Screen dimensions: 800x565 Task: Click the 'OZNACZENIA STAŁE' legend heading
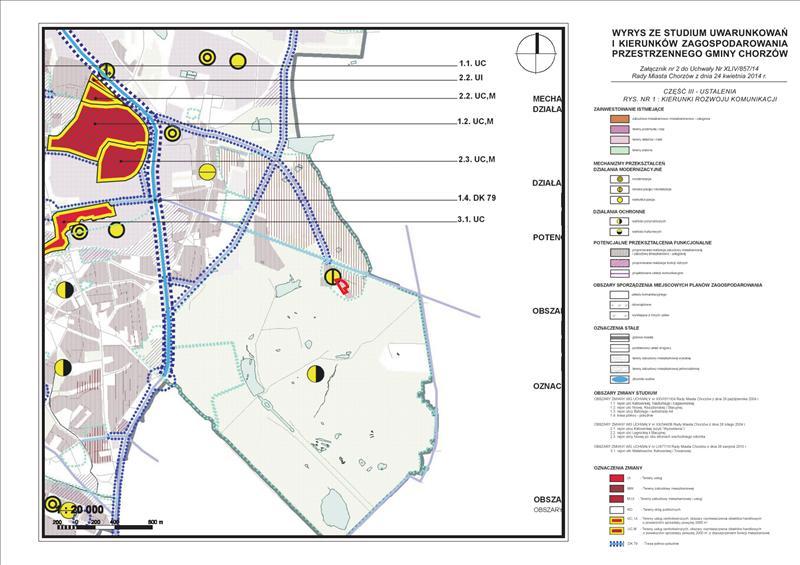(616, 328)
